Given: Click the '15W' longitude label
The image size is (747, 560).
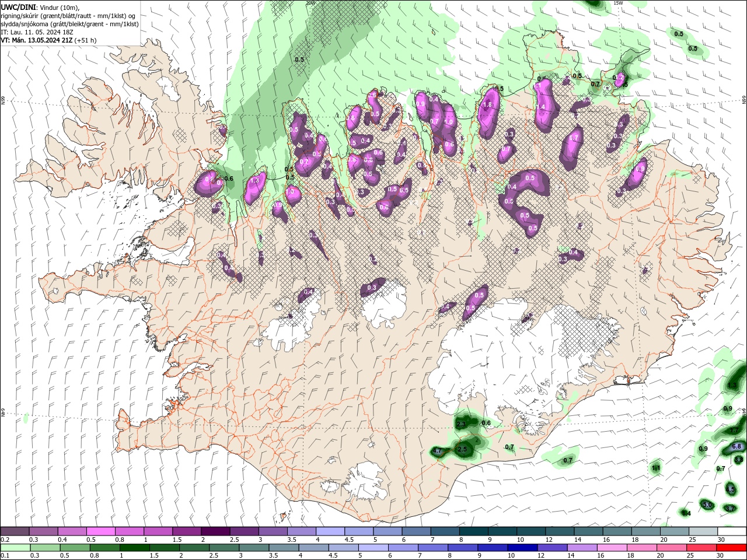Looking at the screenshot, I should point(619,3).
